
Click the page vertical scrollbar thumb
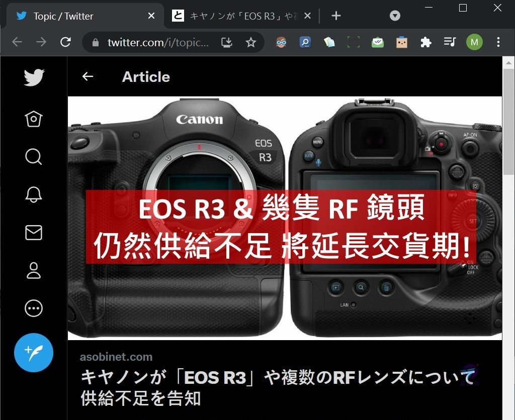coord(509,122)
